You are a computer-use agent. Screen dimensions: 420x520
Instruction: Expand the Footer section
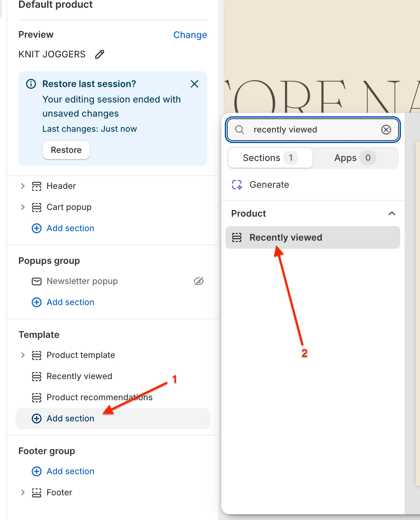coord(23,493)
